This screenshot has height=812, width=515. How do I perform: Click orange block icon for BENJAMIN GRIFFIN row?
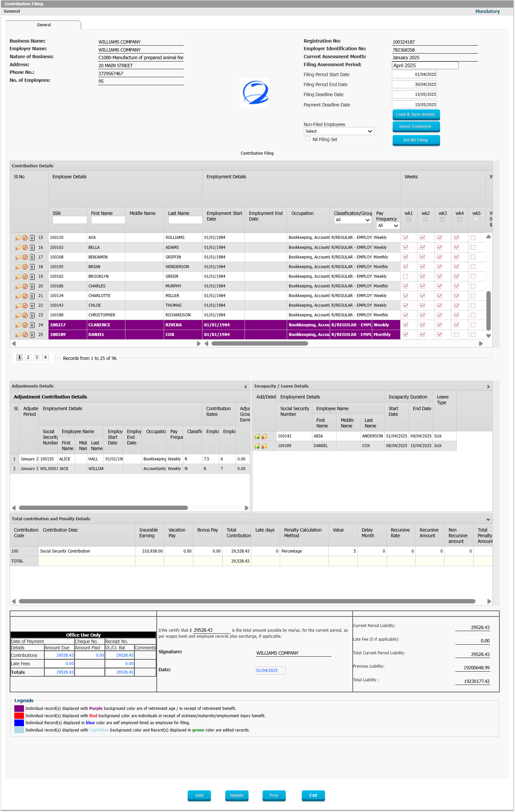pyautogui.click(x=25, y=257)
